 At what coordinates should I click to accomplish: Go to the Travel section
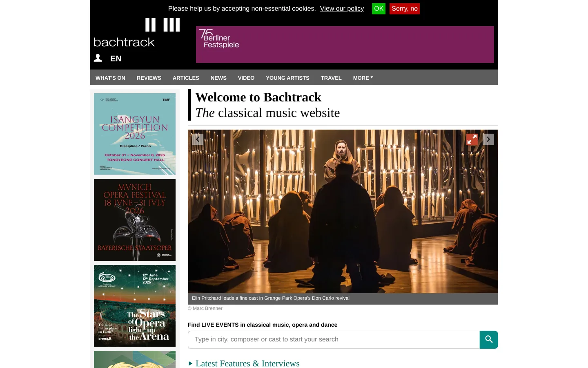[x=331, y=78]
